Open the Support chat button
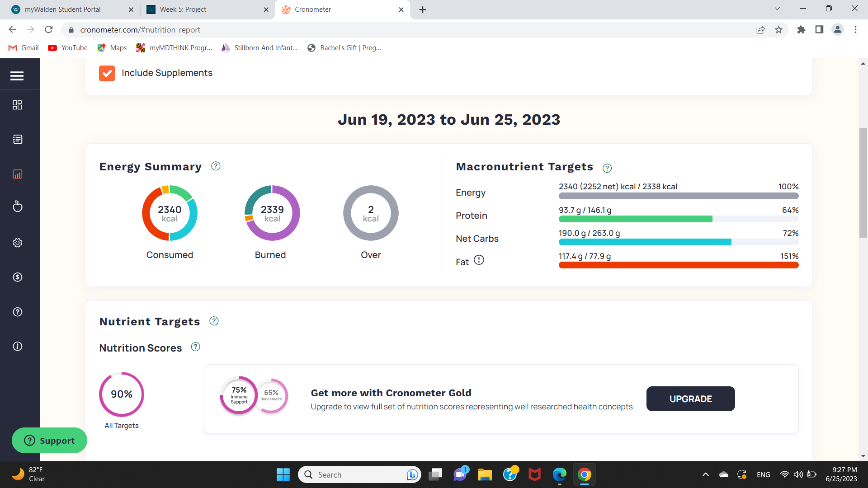Image resolution: width=868 pixels, height=488 pixels. pos(49,441)
